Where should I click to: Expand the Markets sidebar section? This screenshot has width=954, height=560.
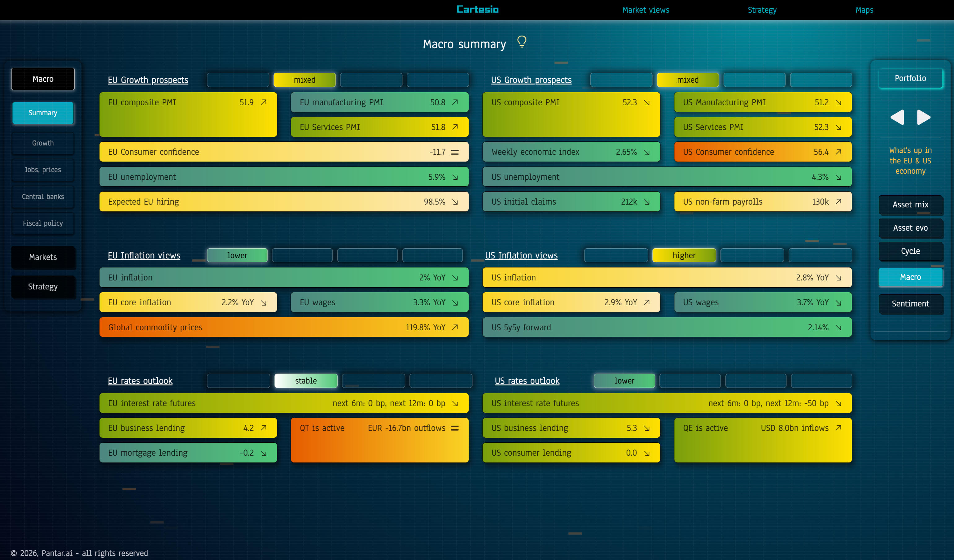click(43, 257)
